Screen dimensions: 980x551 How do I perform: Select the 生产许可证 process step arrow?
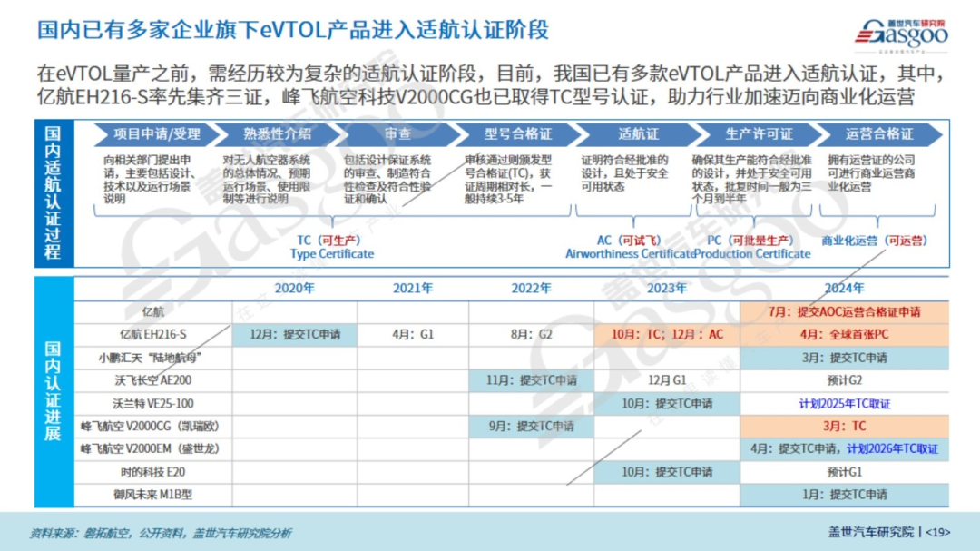[x=759, y=133]
